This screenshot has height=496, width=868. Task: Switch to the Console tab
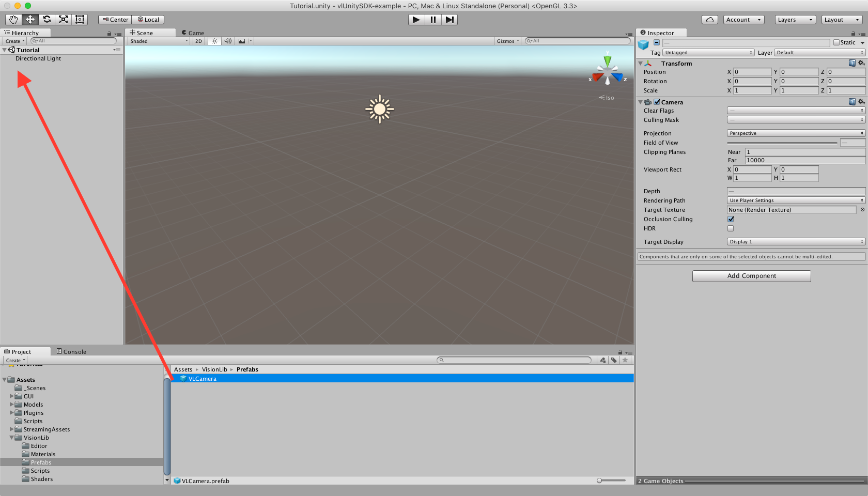tap(71, 352)
